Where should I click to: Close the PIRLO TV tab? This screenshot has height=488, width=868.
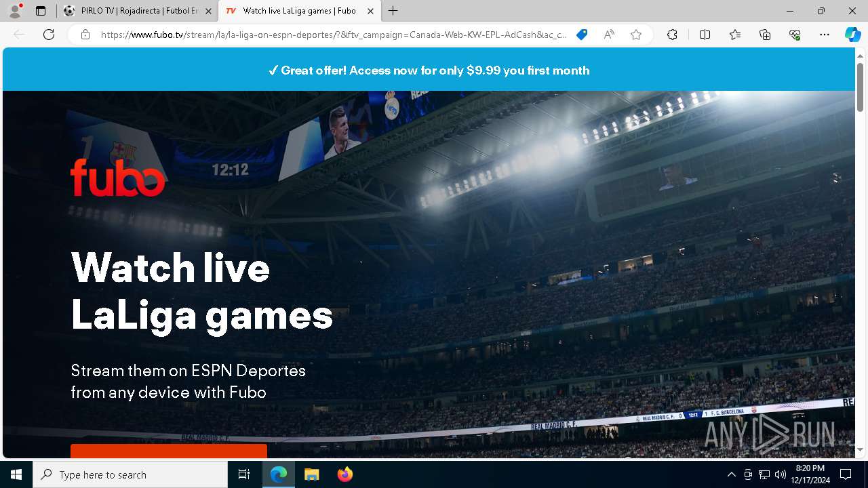click(x=208, y=11)
